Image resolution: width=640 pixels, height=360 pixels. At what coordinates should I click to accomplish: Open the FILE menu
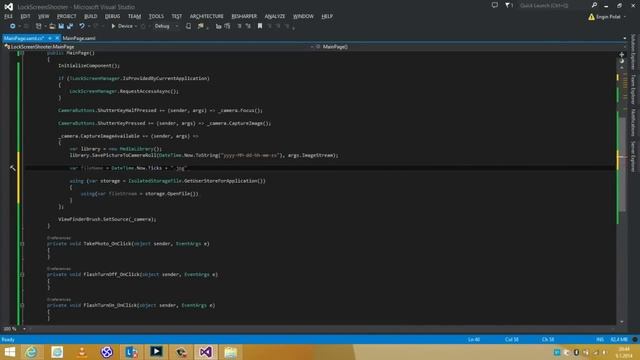point(9,16)
